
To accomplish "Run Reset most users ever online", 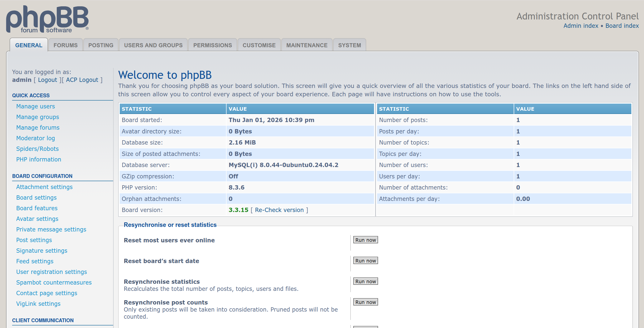I will point(365,240).
